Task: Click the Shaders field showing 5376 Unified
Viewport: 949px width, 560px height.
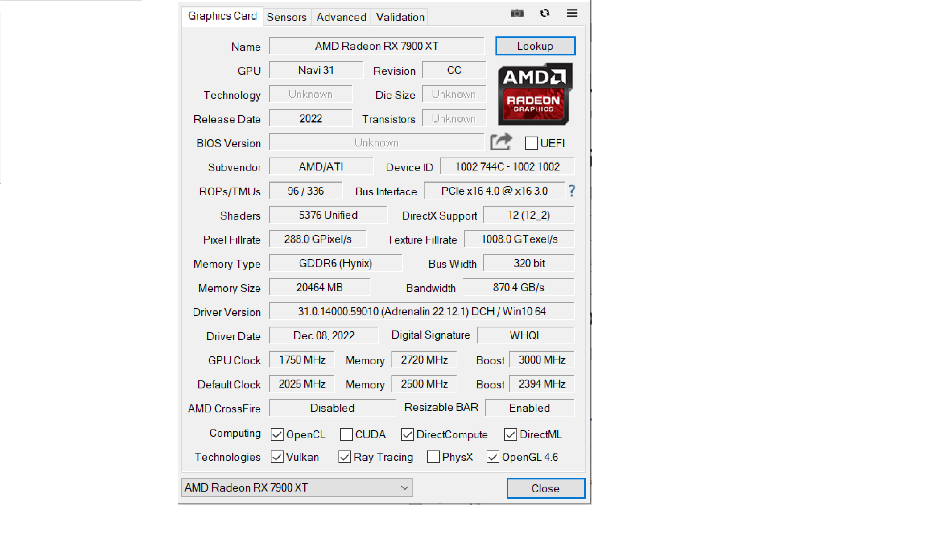Action: pos(328,215)
